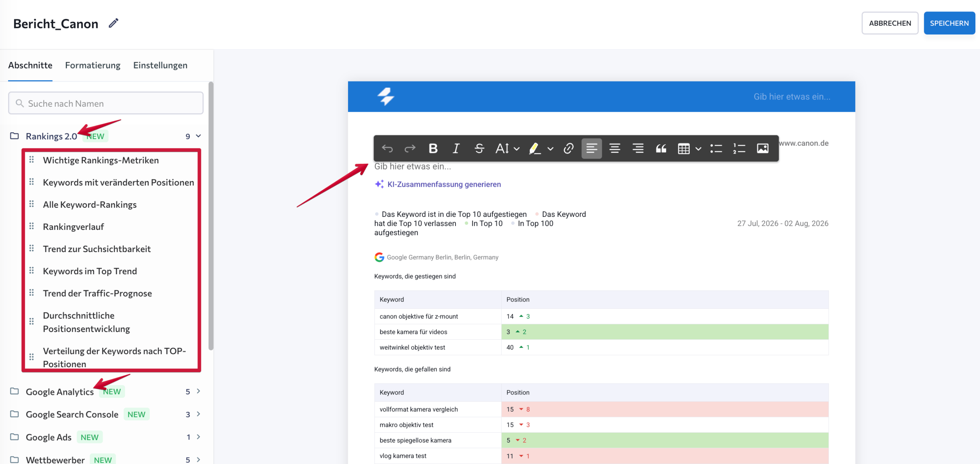Viewport: 980px width, 464px height.
Task: Insert a table
Action: (x=684, y=148)
